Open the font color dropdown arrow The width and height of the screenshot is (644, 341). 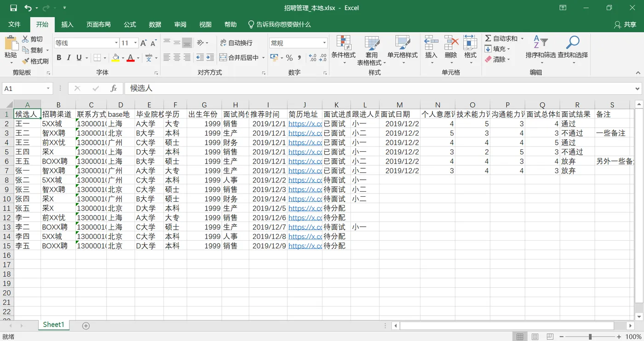(x=138, y=58)
